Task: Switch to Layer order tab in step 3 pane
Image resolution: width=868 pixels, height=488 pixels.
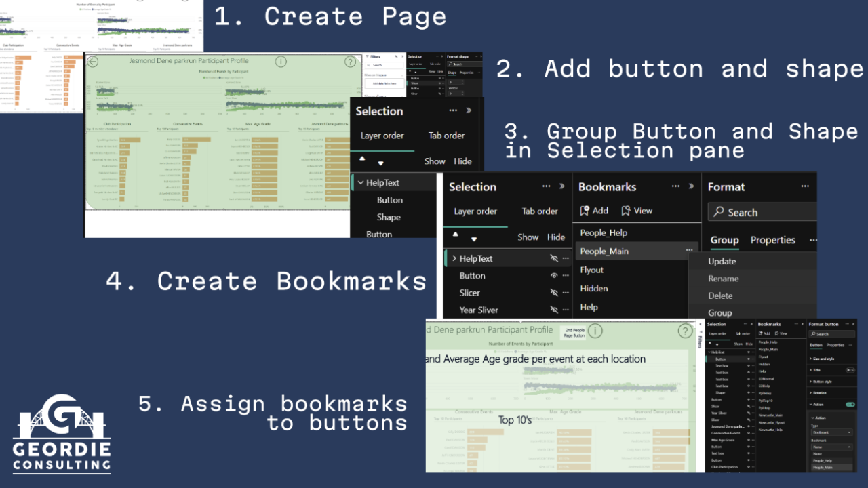Action: 382,136
